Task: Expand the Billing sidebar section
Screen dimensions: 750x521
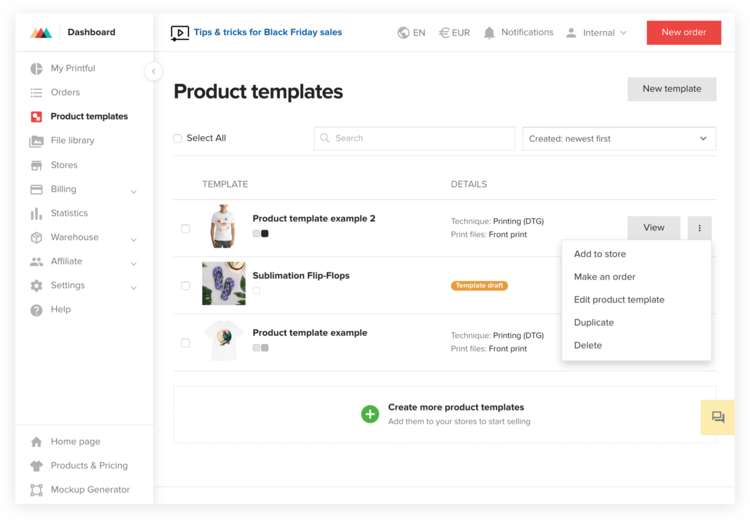Action: 133,190
